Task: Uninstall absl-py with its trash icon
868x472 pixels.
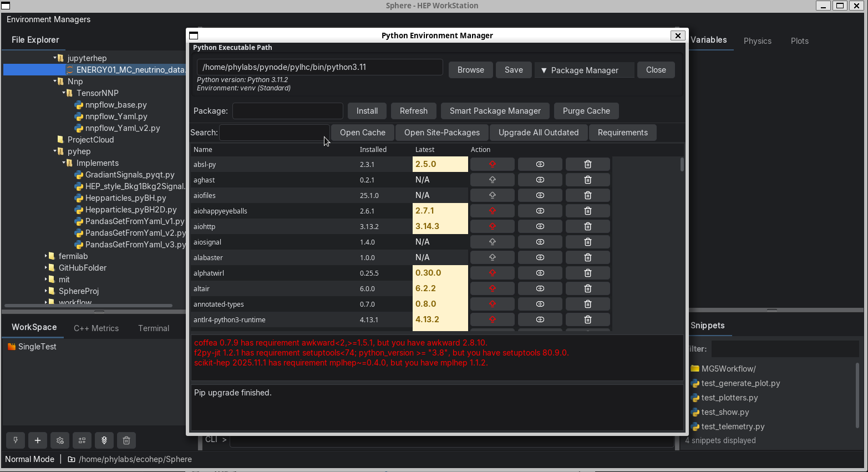Action: (x=588, y=164)
